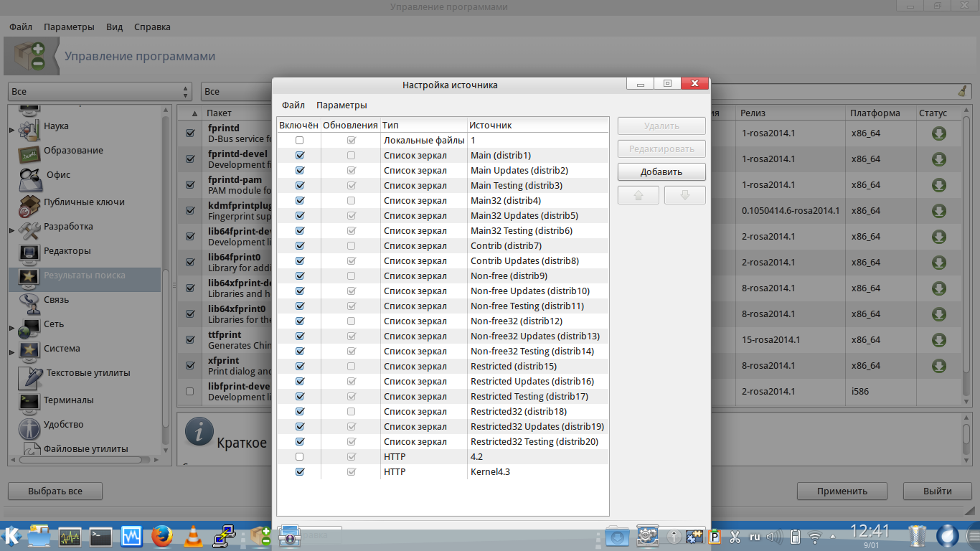980x551 pixels.
Task: Click the Добавить button
Action: [661, 172]
